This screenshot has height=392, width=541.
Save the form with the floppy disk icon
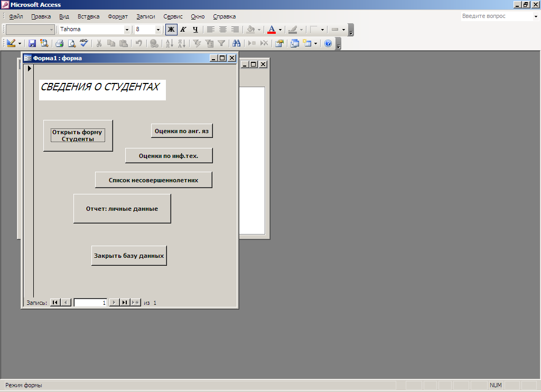(32, 43)
